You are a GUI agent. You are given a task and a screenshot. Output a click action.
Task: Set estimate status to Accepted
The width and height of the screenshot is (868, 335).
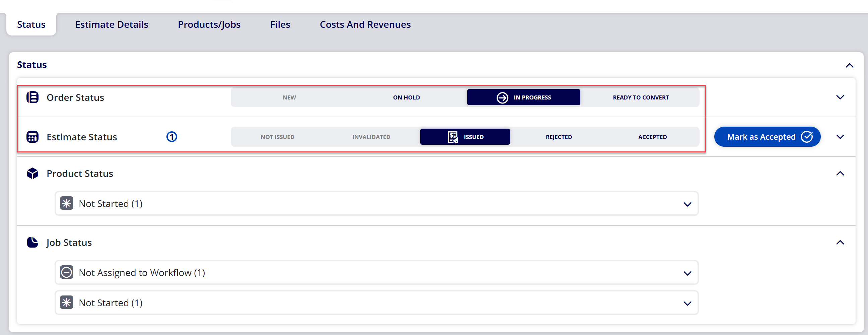(652, 137)
